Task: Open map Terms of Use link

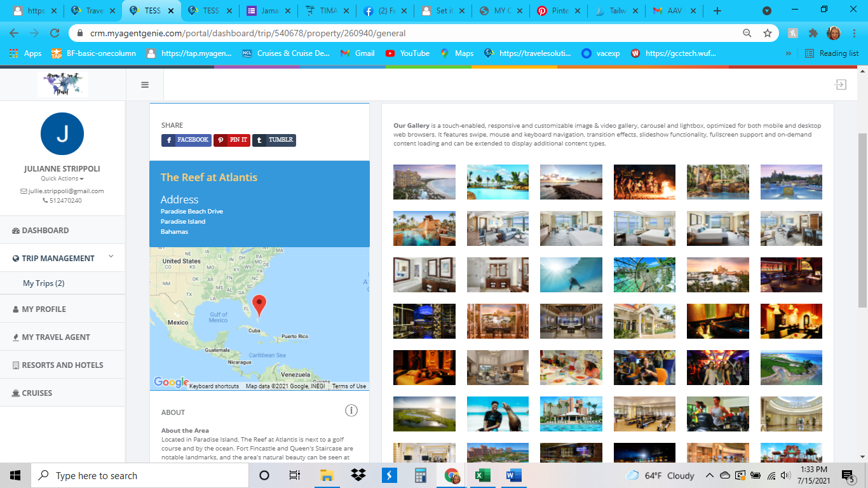Action: [x=349, y=386]
